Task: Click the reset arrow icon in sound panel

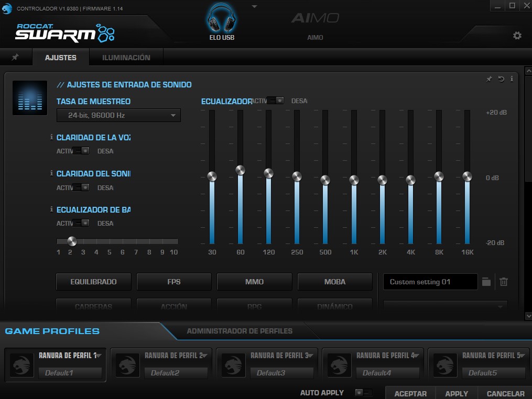Action: (x=501, y=79)
